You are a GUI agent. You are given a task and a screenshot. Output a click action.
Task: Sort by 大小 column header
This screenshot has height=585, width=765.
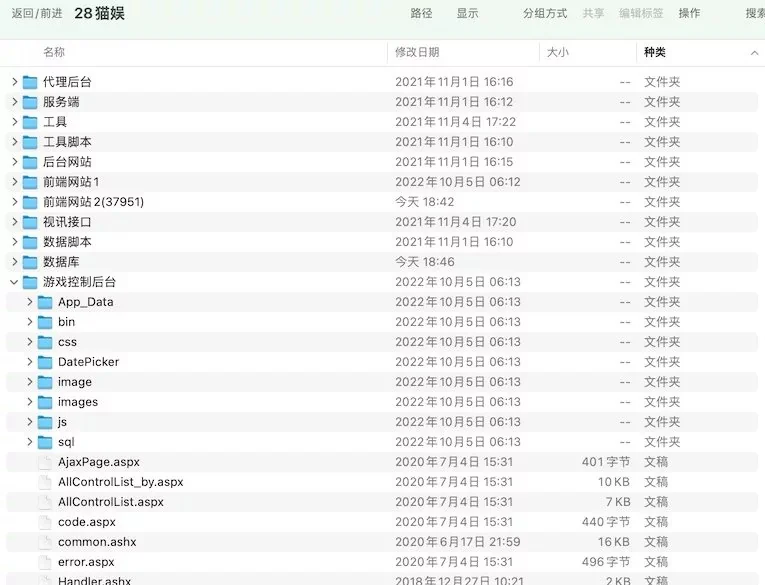[557, 52]
